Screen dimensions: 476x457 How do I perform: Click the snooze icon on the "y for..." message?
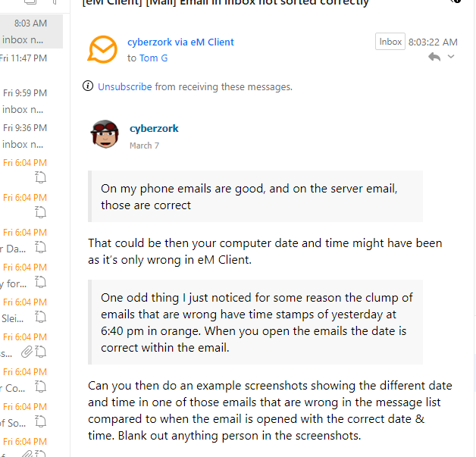pyautogui.click(x=42, y=282)
